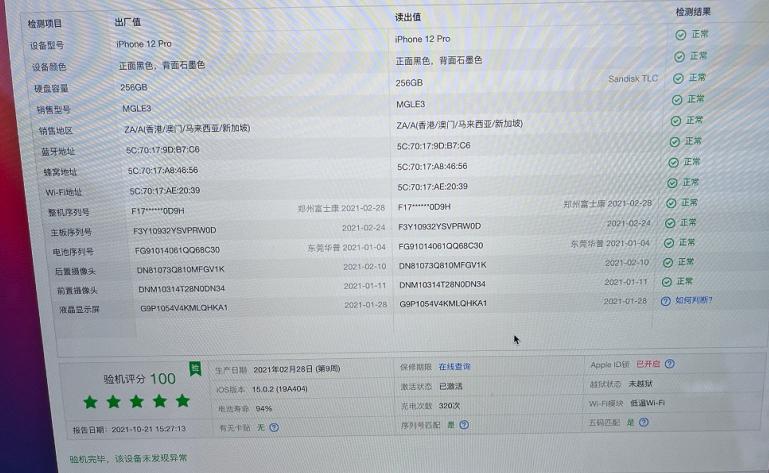Select serial F17******0D9H in the 读出值 column

(424, 207)
